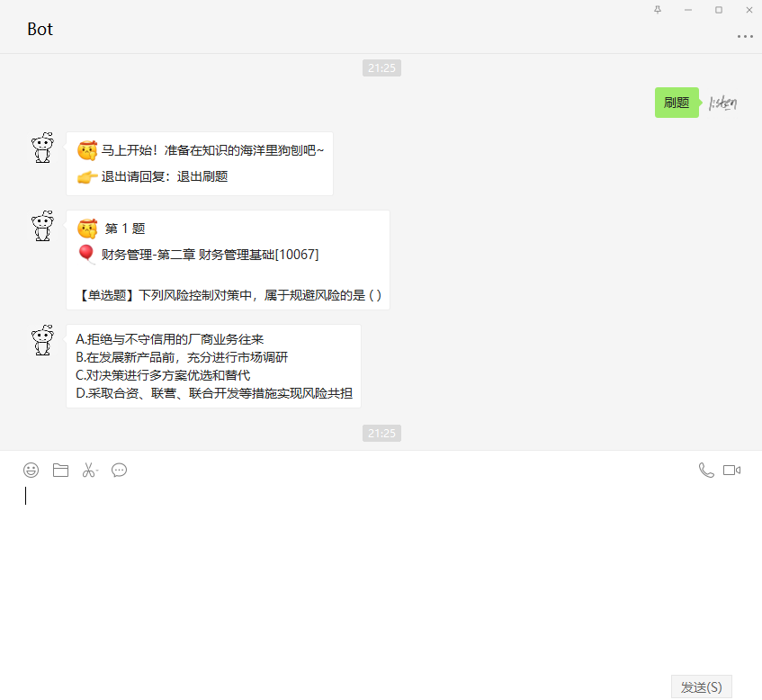
Task: Start a voice call
Action: [x=706, y=470]
